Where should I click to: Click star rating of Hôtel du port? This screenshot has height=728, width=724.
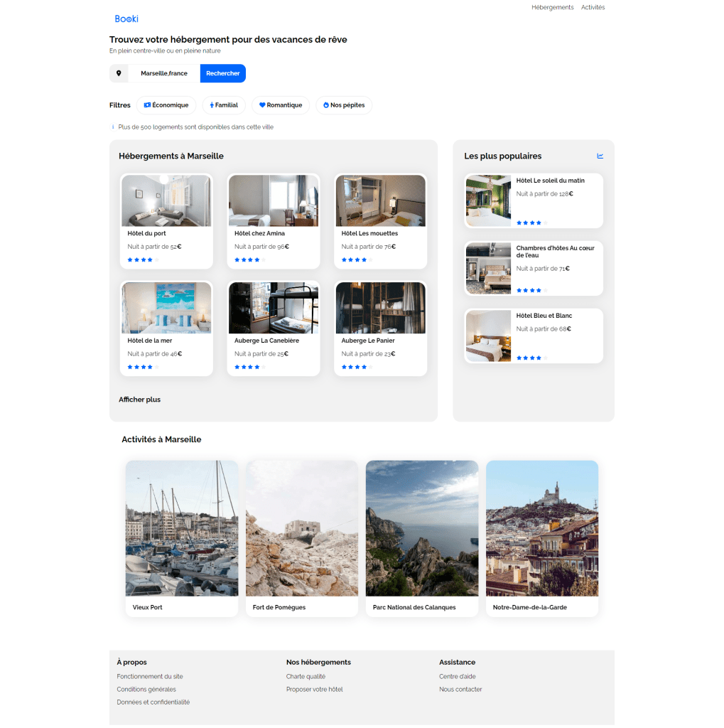[x=144, y=260]
